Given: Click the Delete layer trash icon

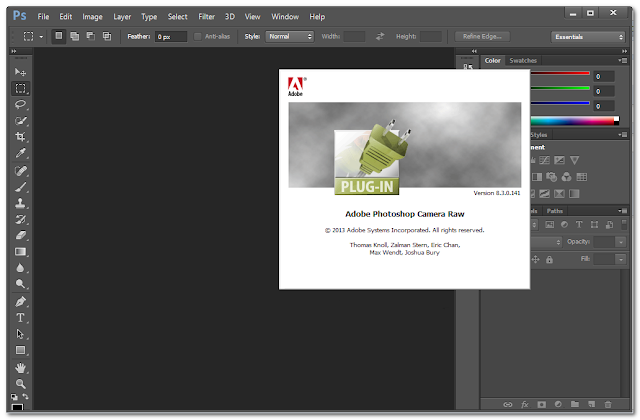Looking at the screenshot, I should pyautogui.click(x=608, y=404).
